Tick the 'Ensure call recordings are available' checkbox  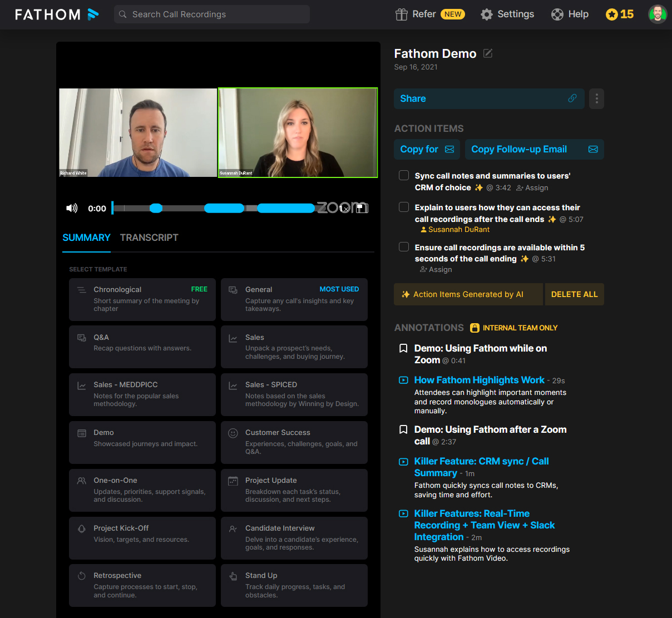(404, 247)
